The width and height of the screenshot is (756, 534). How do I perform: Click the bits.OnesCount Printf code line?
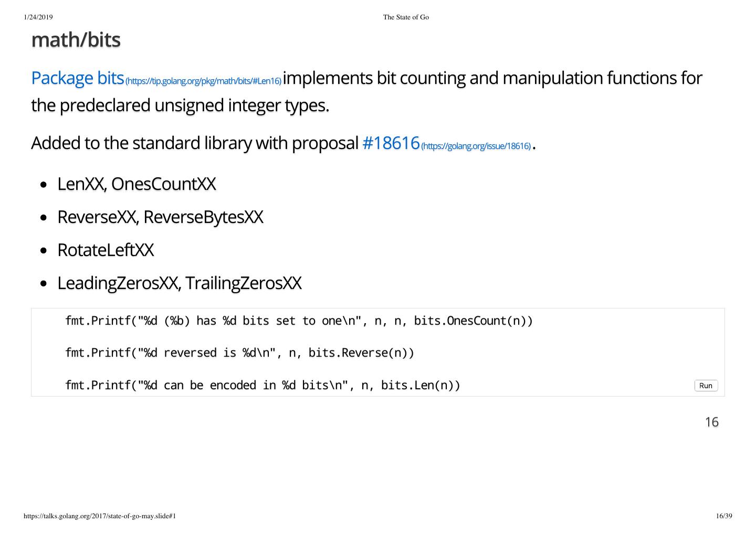pos(299,321)
